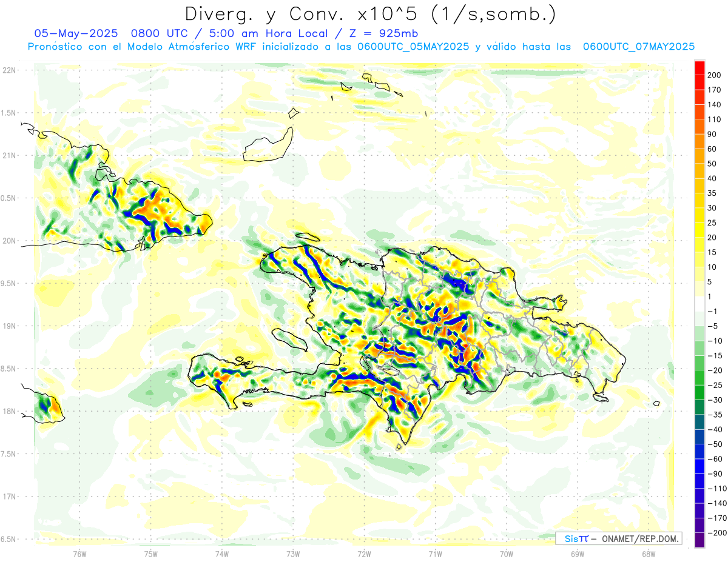Click the '76W' longitude label

point(79,554)
